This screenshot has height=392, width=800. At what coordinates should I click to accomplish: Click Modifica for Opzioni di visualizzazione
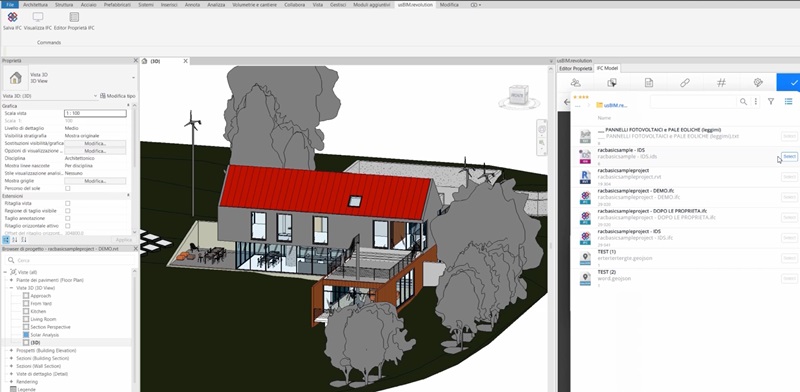(95, 151)
